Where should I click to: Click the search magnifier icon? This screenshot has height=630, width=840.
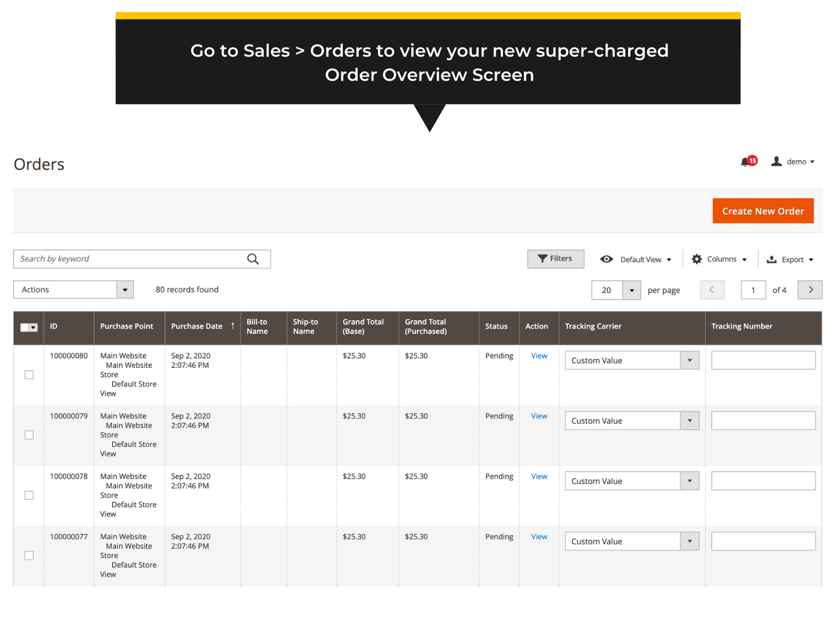coord(253,258)
